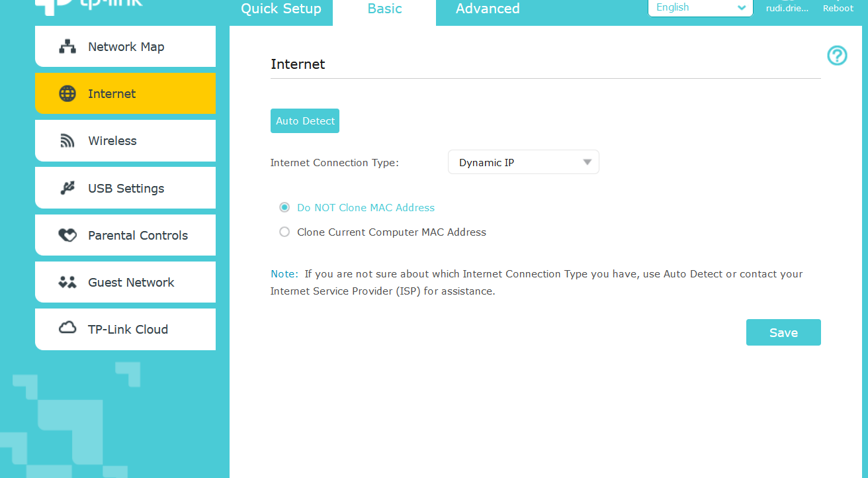Click the Dynamic IP dropdown arrow
This screenshot has height=478, width=868.
pos(587,162)
